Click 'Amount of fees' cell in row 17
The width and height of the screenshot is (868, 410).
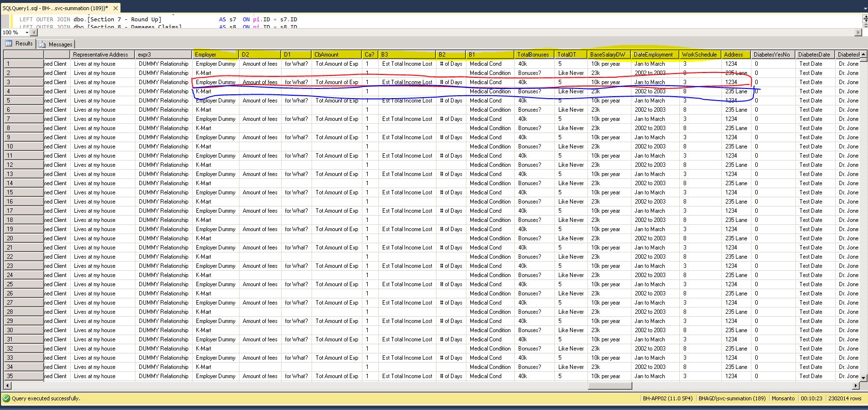click(260, 211)
